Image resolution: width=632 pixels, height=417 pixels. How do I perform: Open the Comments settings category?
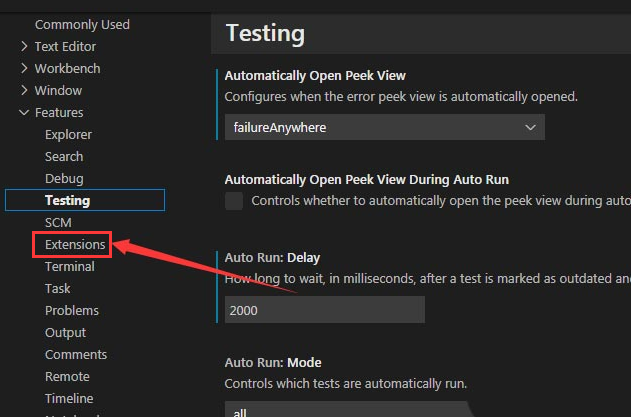76,355
